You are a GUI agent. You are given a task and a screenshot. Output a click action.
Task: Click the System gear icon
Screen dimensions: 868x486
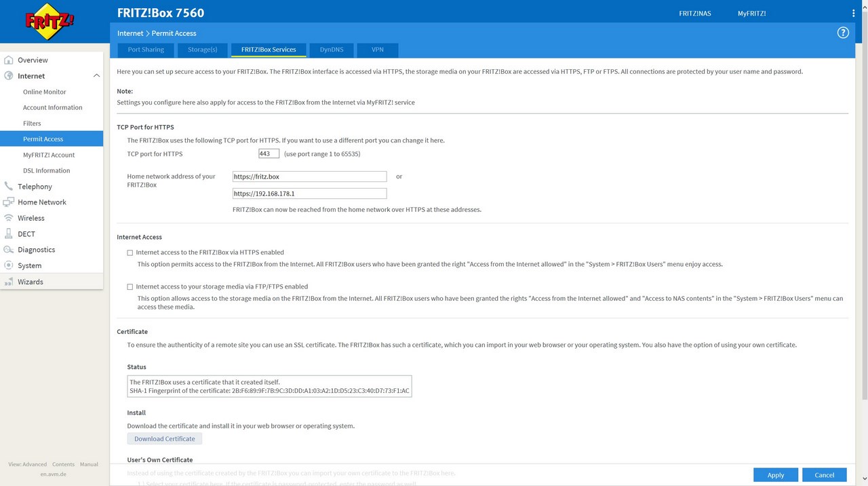click(x=9, y=265)
